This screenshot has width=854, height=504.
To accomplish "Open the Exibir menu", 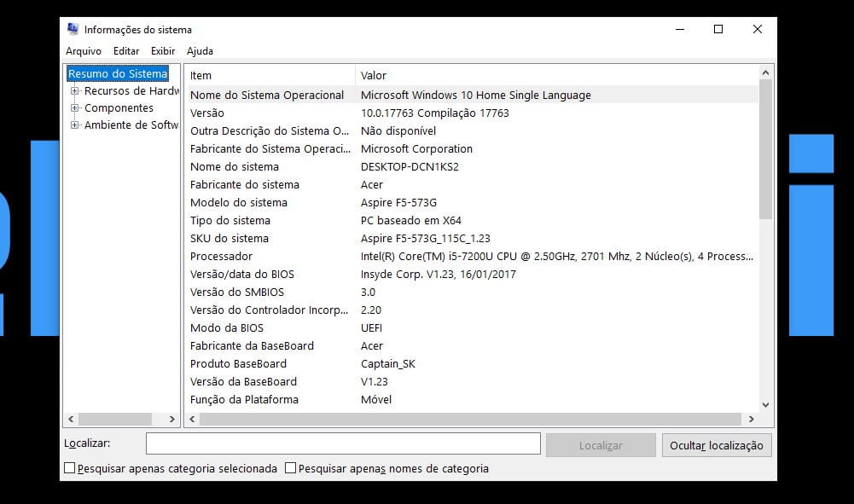I will (x=163, y=51).
